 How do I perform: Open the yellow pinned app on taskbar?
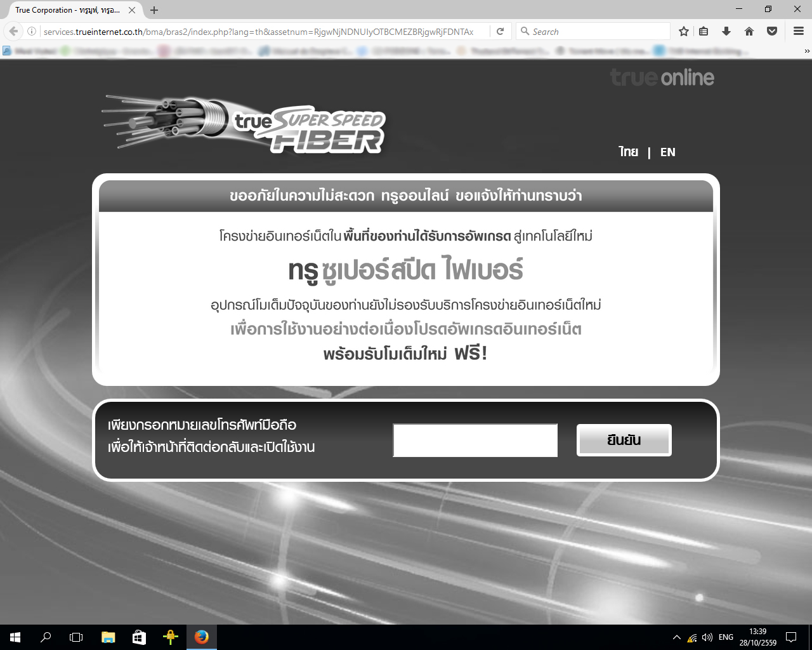[170, 637]
